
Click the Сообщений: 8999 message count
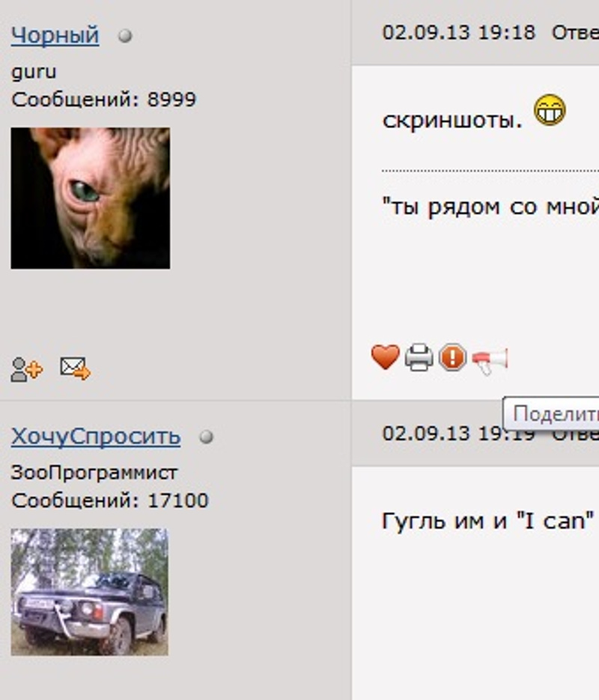pos(103,100)
